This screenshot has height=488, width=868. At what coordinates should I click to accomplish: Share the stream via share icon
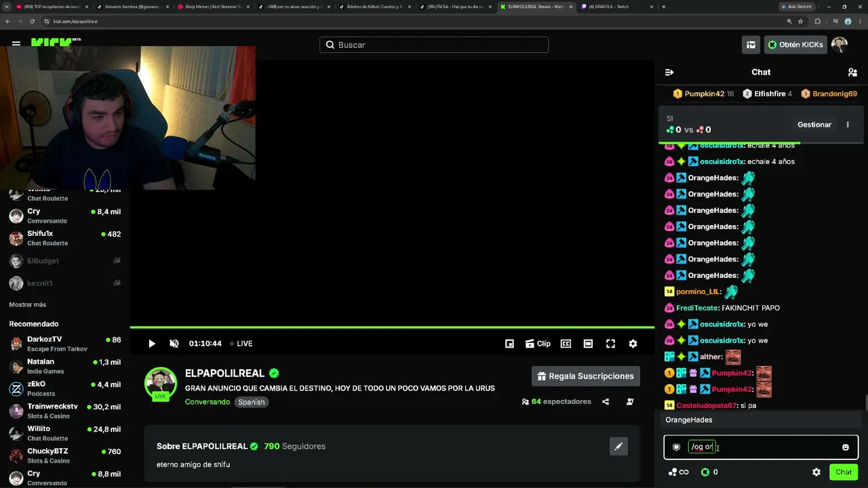coord(606,401)
